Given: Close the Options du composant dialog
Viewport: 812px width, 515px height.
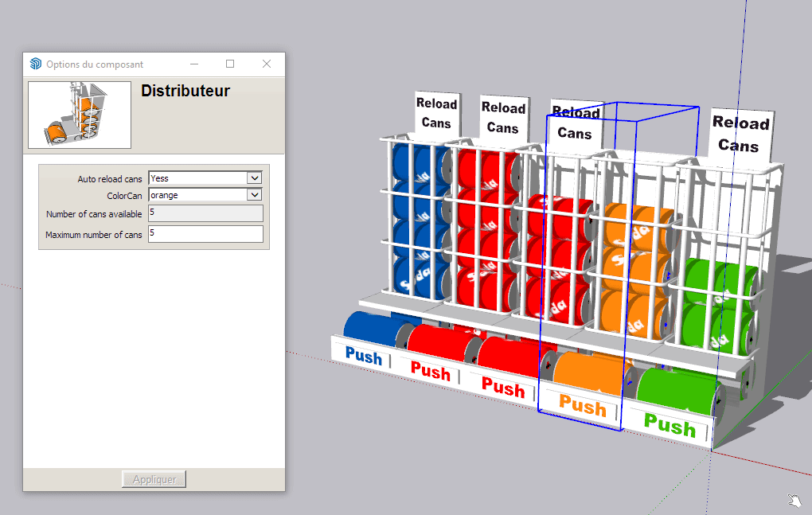Looking at the screenshot, I should (x=267, y=64).
